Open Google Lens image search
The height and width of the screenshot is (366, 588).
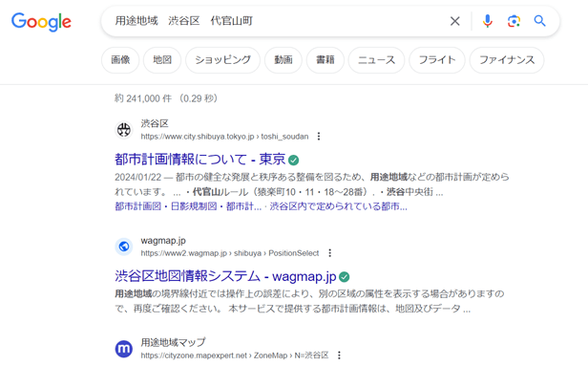(514, 21)
